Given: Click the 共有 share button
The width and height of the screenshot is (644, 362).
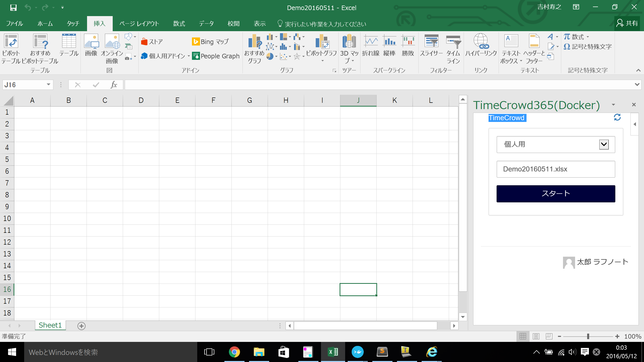Looking at the screenshot, I should (627, 23).
